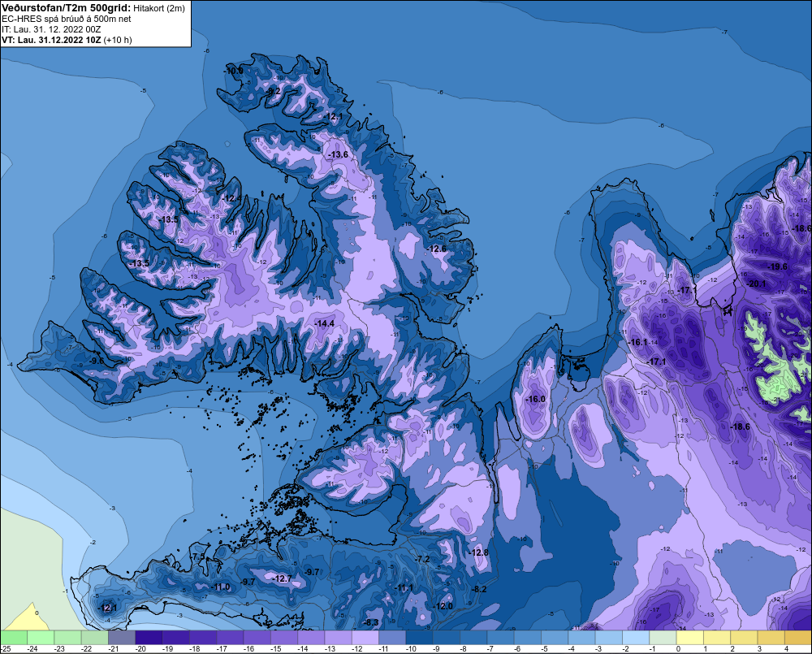812x654 pixels.
Task: Click the title 'Veðurstofan/T2m 500grid: Hitakort (2m)'
Action: tap(93, 8)
